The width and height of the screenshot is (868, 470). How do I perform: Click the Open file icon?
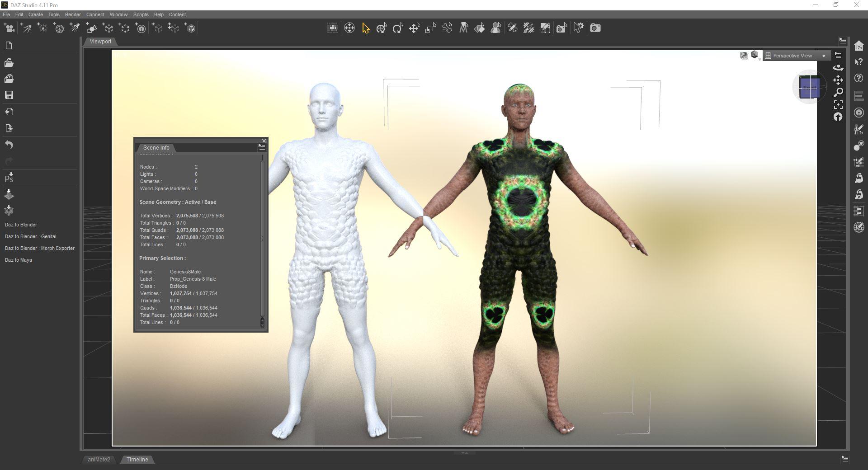(x=9, y=62)
